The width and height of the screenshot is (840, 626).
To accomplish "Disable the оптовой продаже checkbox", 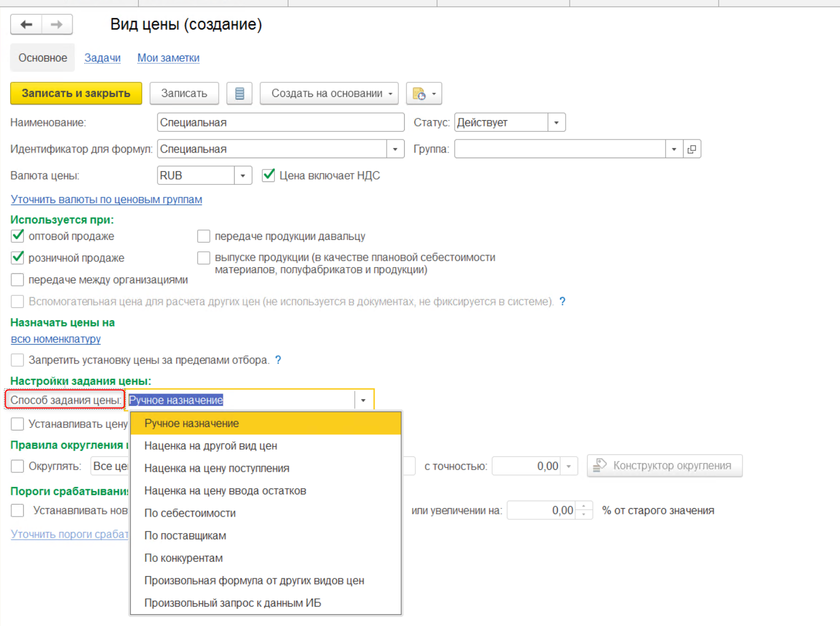I will (x=18, y=236).
